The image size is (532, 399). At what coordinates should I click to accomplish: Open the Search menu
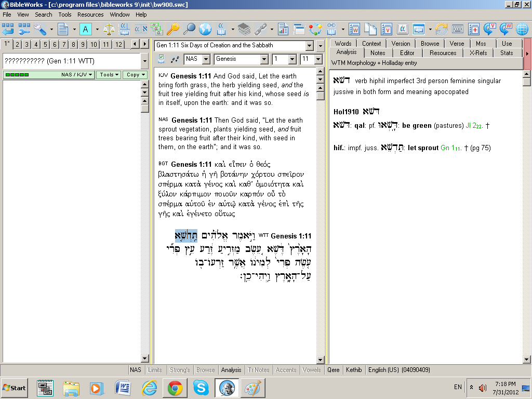click(x=44, y=15)
